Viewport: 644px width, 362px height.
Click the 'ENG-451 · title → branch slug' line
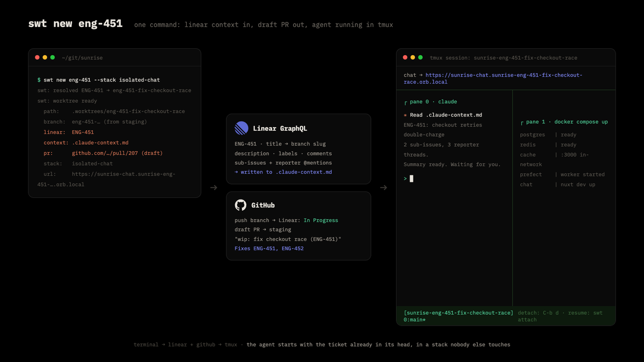click(280, 144)
